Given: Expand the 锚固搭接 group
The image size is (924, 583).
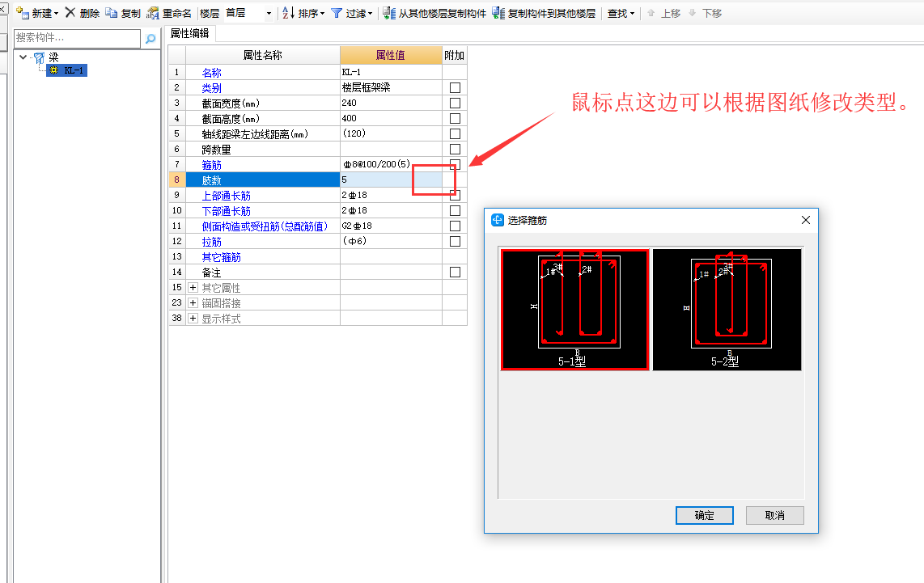Looking at the screenshot, I should (x=193, y=302).
